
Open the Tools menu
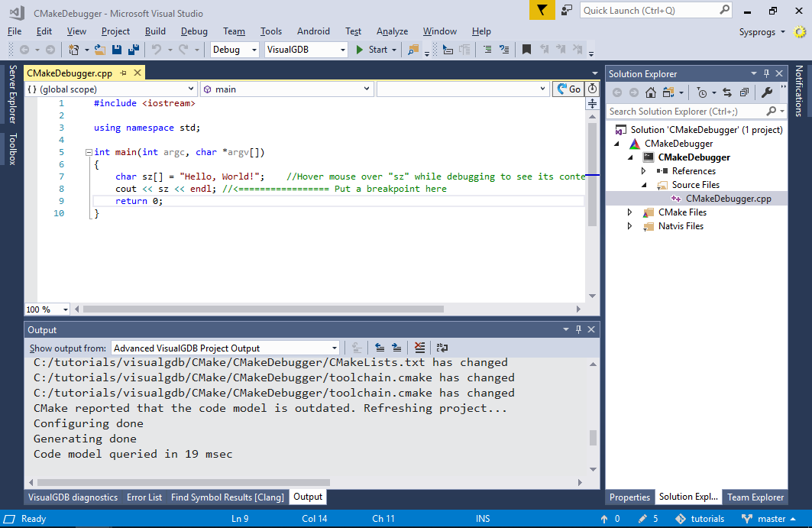point(271,31)
